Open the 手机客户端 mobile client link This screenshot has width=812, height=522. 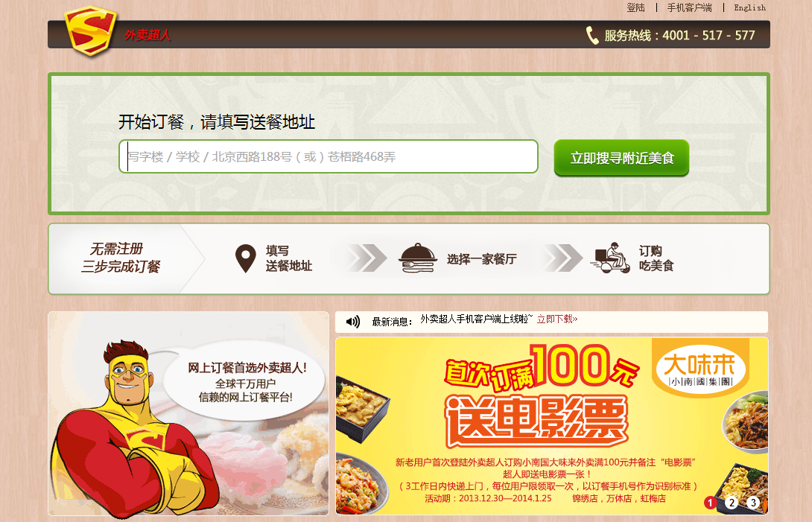pos(689,7)
